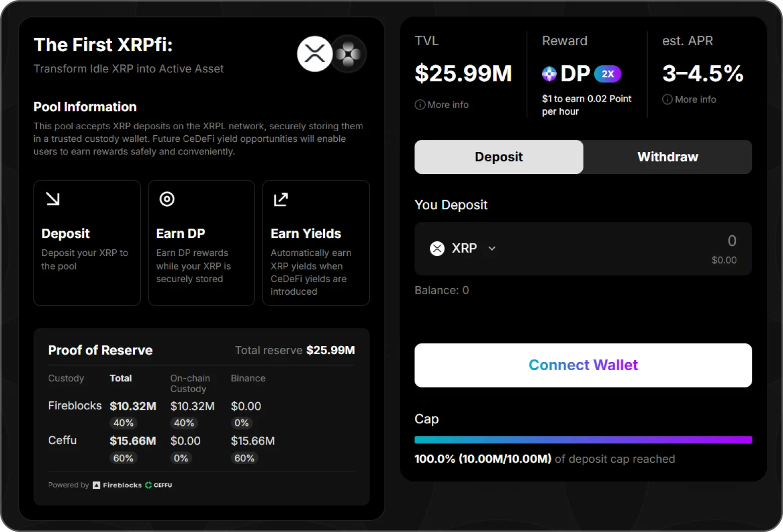This screenshot has height=532, width=783.
Task: Click the 2X multiplier badge
Action: 607,74
